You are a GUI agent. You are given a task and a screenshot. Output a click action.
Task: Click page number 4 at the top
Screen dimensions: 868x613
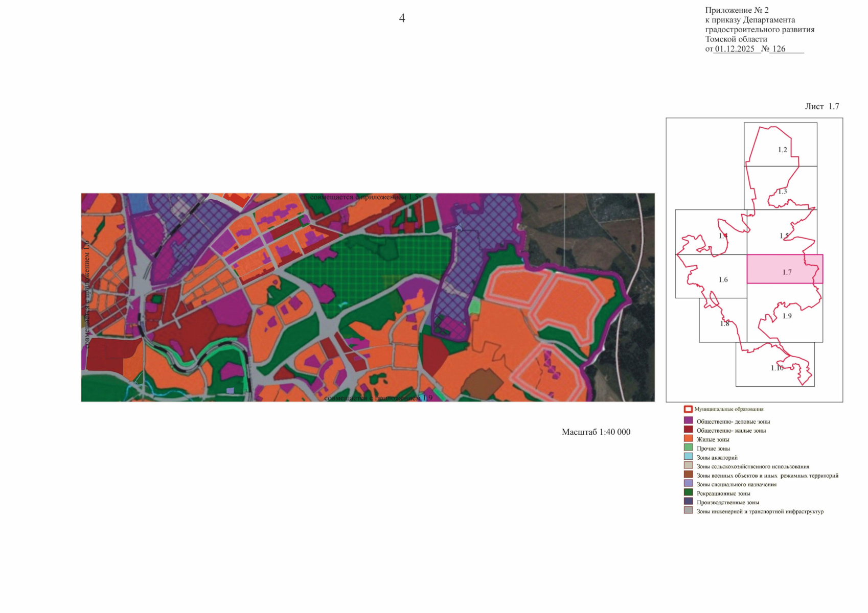[x=402, y=18]
